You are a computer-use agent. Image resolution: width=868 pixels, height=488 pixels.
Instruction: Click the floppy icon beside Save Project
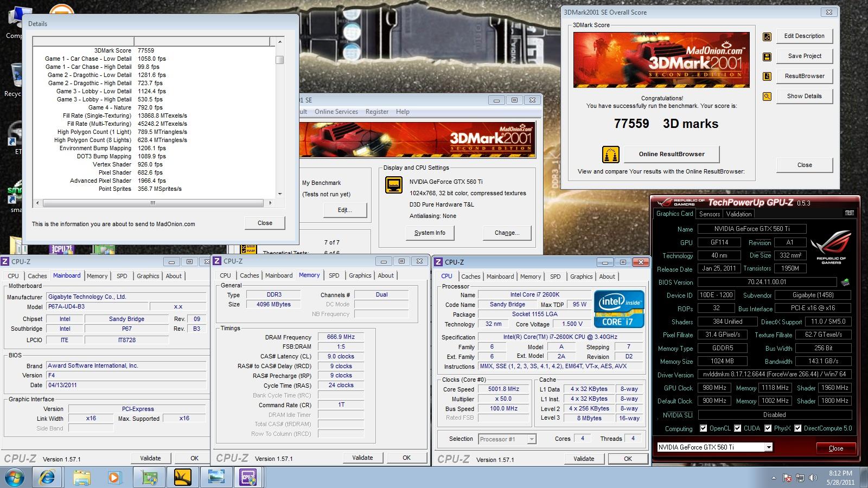click(767, 56)
